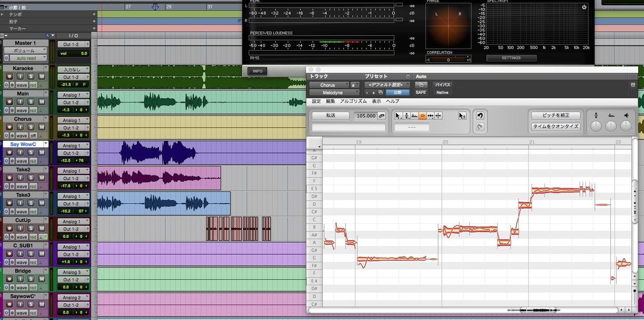Solo the C_SUB1 track

pos(31,254)
